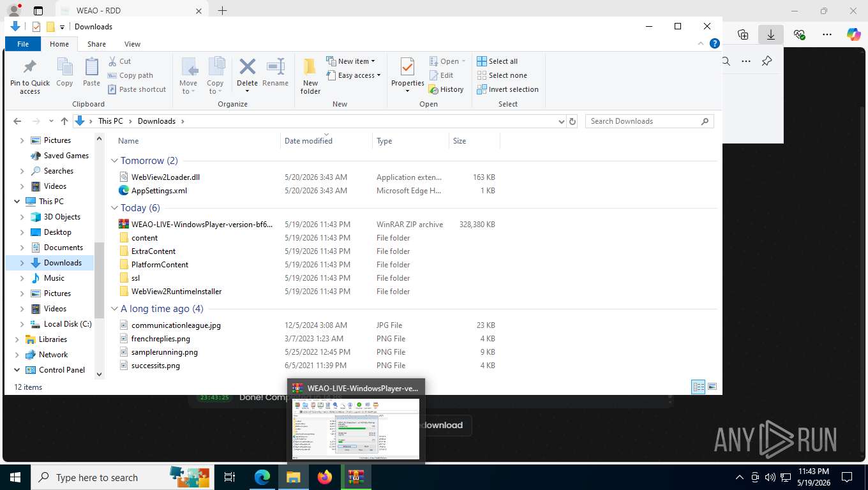868x490 pixels.
Task: Open the File tab
Action: pyautogui.click(x=23, y=44)
